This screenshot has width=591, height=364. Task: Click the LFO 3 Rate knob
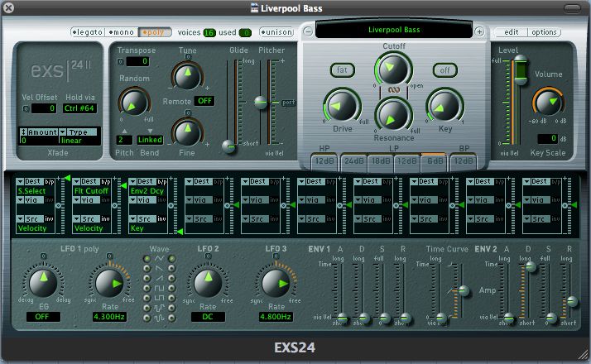(x=276, y=284)
